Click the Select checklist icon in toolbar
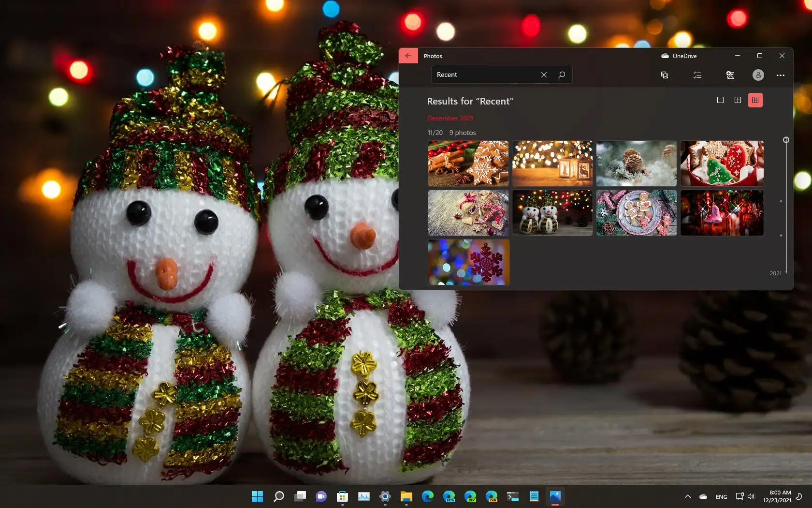The image size is (812, 508). [697, 75]
